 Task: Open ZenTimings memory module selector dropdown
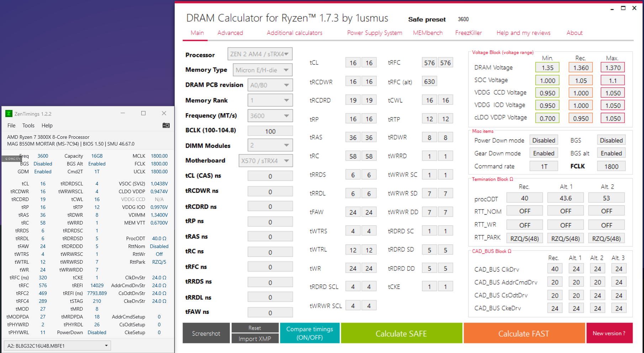pyautogui.click(x=58, y=346)
